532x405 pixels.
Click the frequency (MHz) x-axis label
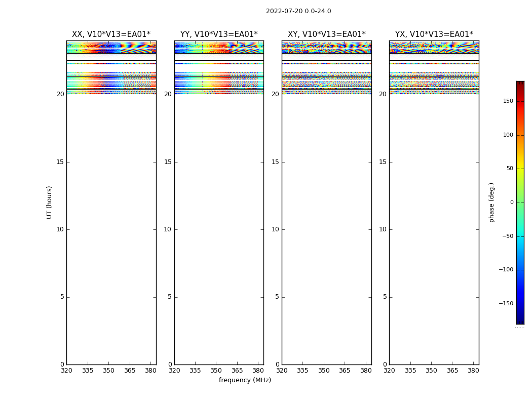tap(245, 380)
